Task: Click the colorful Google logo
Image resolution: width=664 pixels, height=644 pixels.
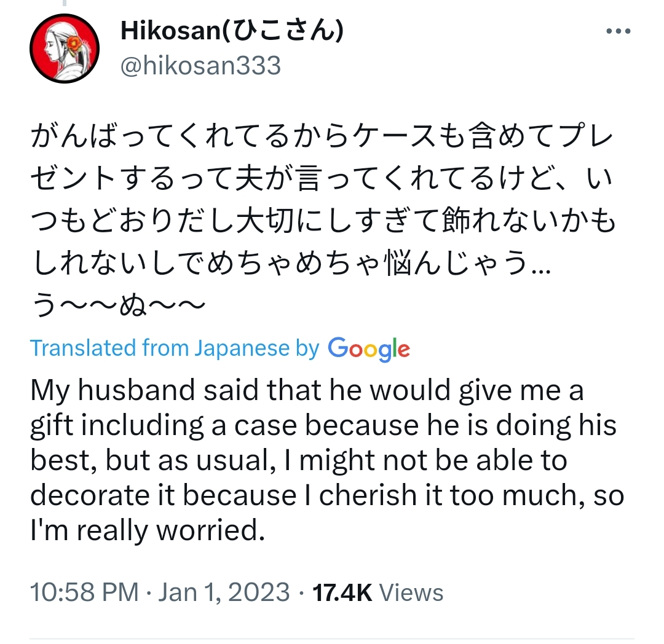Action: 369,349
